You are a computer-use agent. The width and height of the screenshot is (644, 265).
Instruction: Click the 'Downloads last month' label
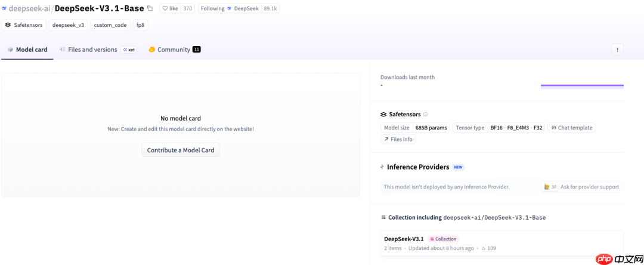pyautogui.click(x=407, y=77)
